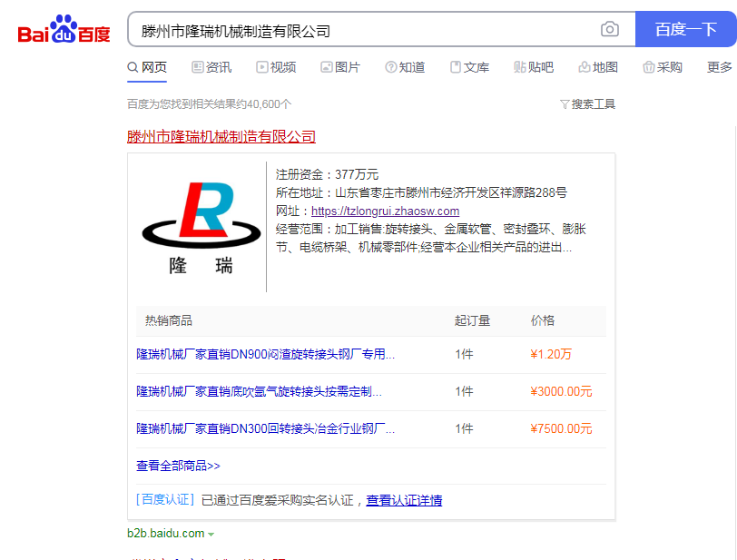Screen dimensions: 737x560
Task: Switch to the 资讯 tab
Action: 211,67
